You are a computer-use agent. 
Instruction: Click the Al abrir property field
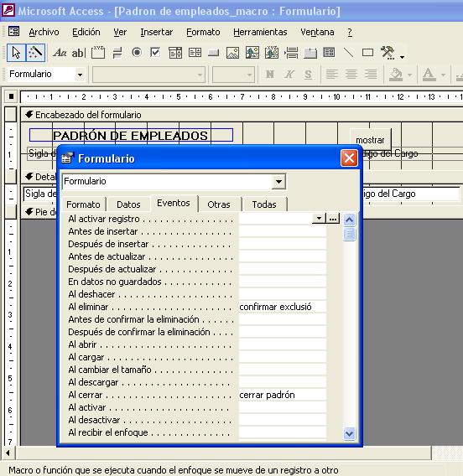pyautogui.click(x=282, y=344)
